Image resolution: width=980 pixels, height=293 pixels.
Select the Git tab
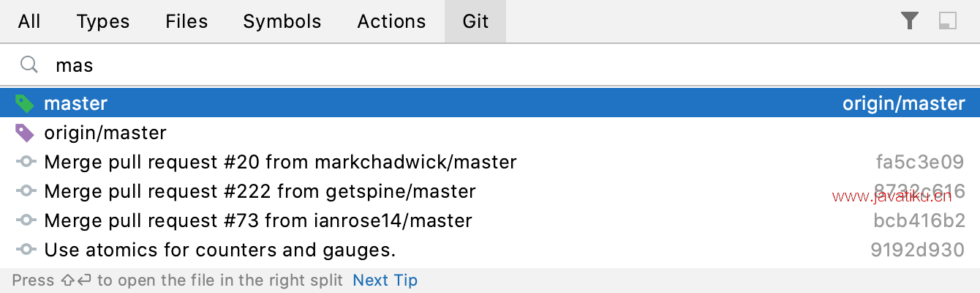[x=475, y=21]
